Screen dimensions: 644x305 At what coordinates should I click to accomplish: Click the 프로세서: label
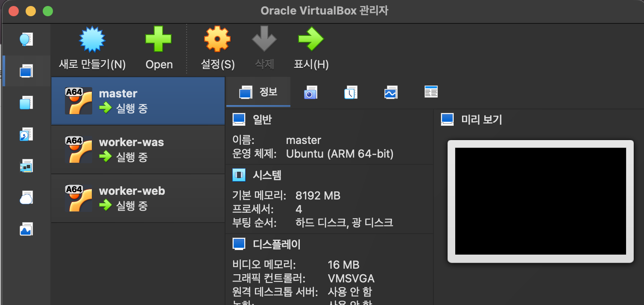[x=253, y=209]
